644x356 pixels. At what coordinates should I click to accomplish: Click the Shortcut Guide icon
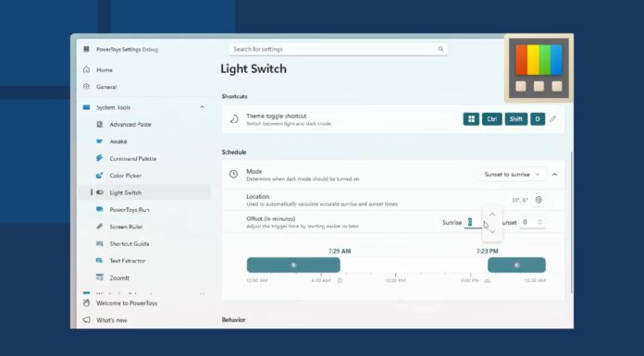tap(99, 243)
